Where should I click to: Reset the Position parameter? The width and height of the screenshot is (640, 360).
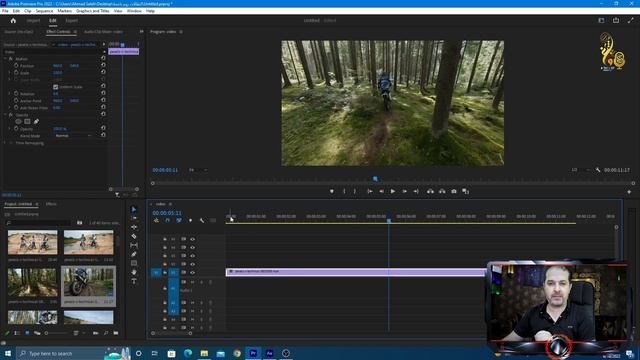pyautogui.click(x=103, y=65)
